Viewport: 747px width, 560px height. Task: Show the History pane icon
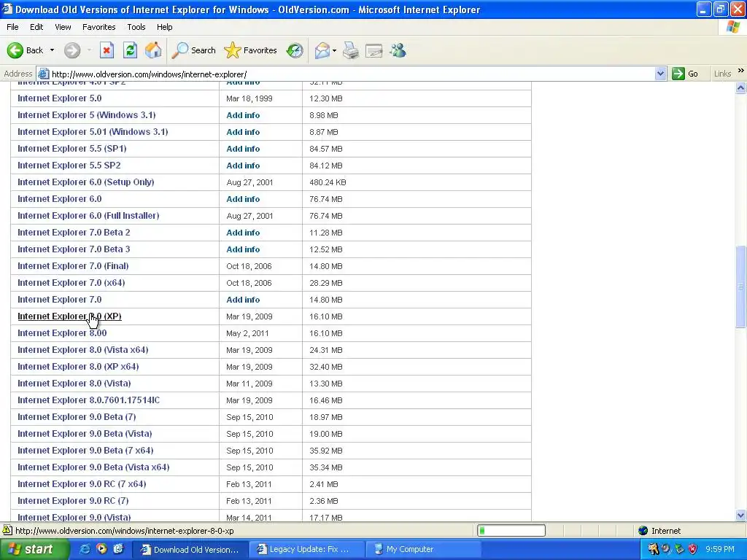pos(295,50)
